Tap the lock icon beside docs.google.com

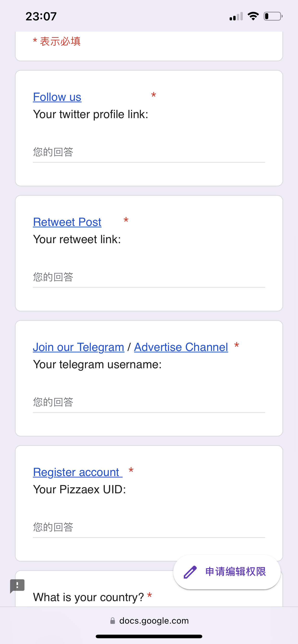tap(113, 621)
